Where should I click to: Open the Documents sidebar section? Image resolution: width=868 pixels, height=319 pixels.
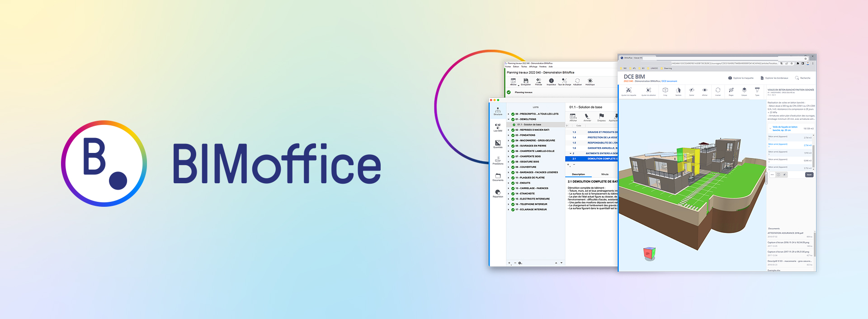coord(498,177)
